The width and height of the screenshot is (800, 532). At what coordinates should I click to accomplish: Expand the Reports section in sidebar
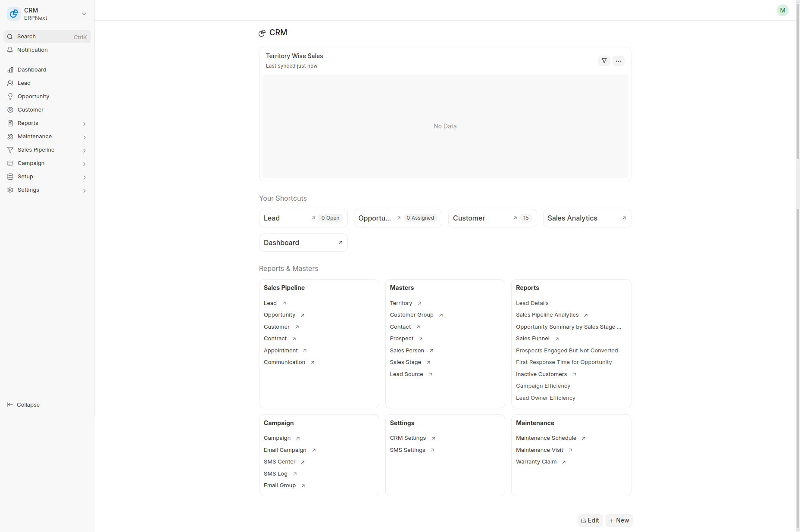84,124
